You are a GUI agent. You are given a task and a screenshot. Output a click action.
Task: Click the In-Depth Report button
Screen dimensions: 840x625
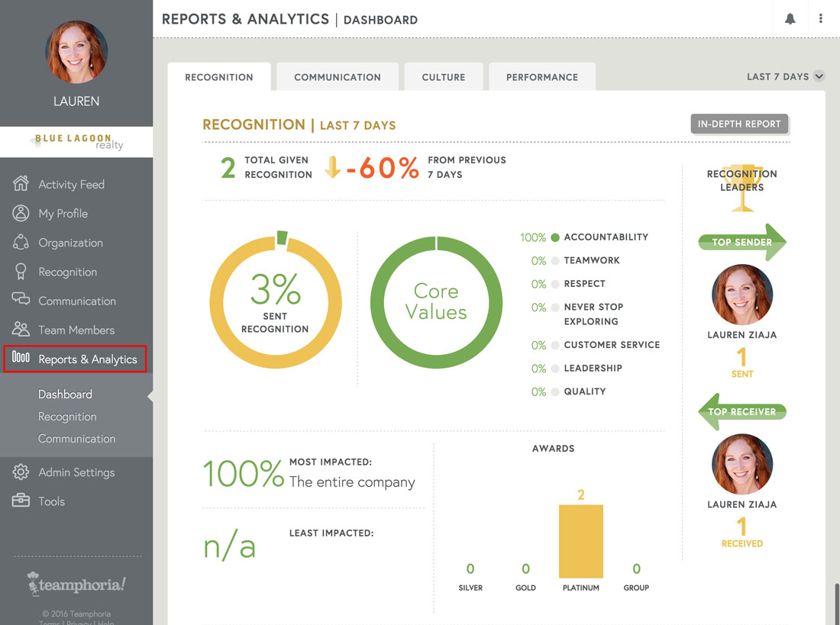(739, 124)
